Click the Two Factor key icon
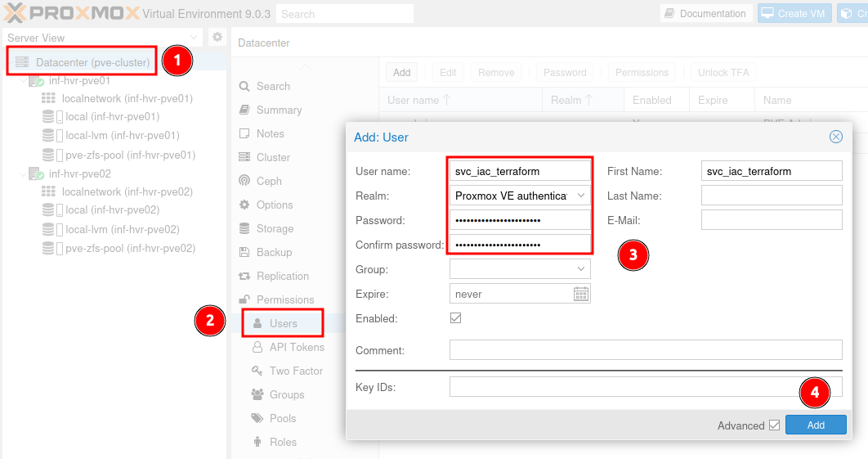Image resolution: width=868 pixels, height=459 pixels. pyautogui.click(x=257, y=371)
